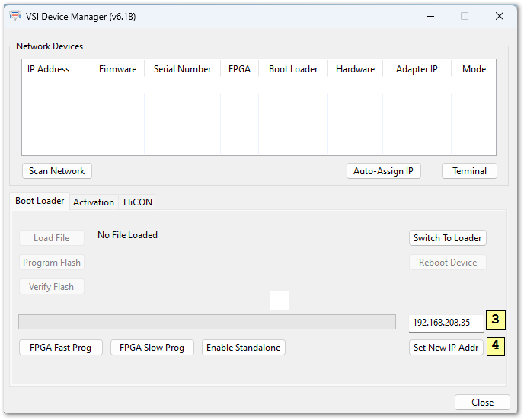Click the Scan Network button
The height and width of the screenshot is (420, 524).
pos(57,171)
